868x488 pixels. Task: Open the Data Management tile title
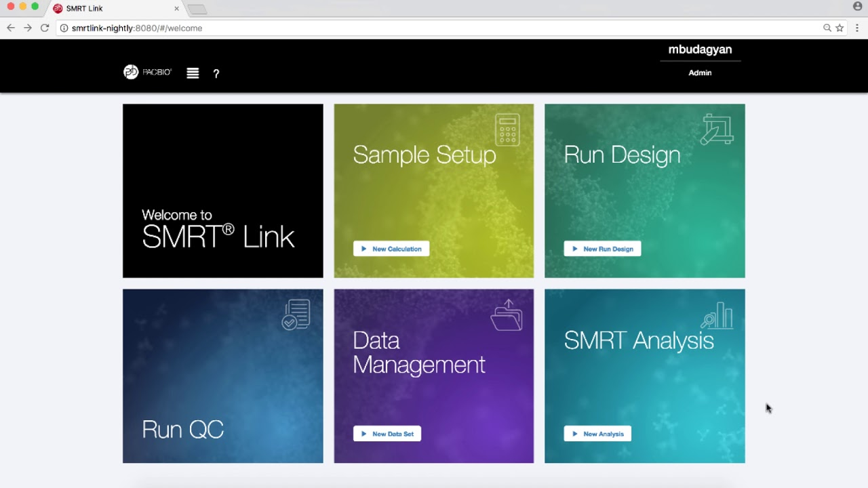419,352
